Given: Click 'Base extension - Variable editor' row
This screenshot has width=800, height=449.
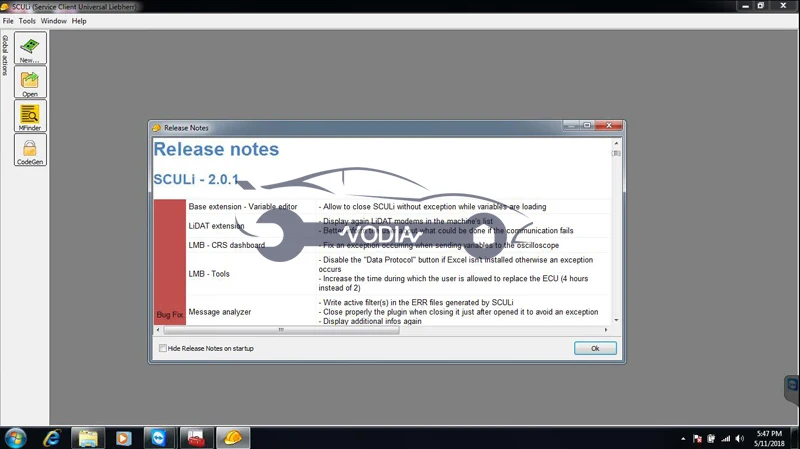Looking at the screenshot, I should (x=243, y=207).
